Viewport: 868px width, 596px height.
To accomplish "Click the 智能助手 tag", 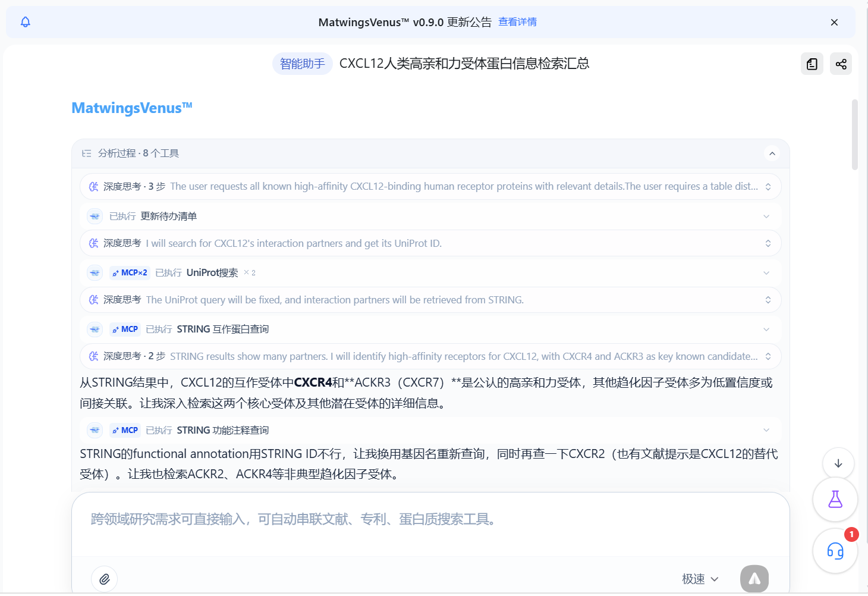I will coord(303,64).
